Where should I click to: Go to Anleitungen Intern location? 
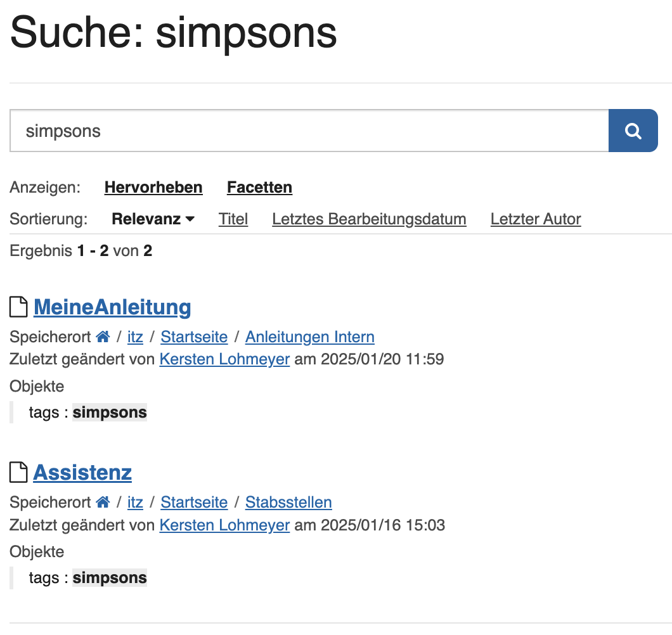310,337
